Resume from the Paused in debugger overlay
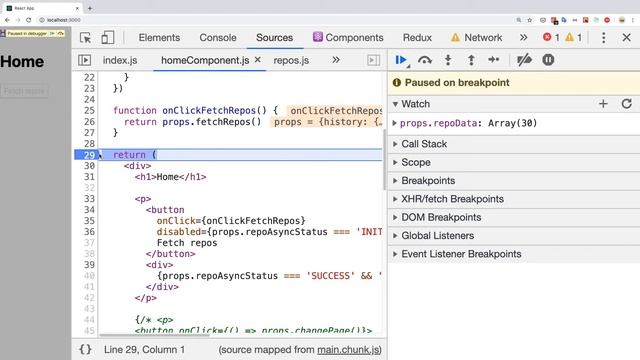Viewport: 640px width, 360px height. pos(52,33)
